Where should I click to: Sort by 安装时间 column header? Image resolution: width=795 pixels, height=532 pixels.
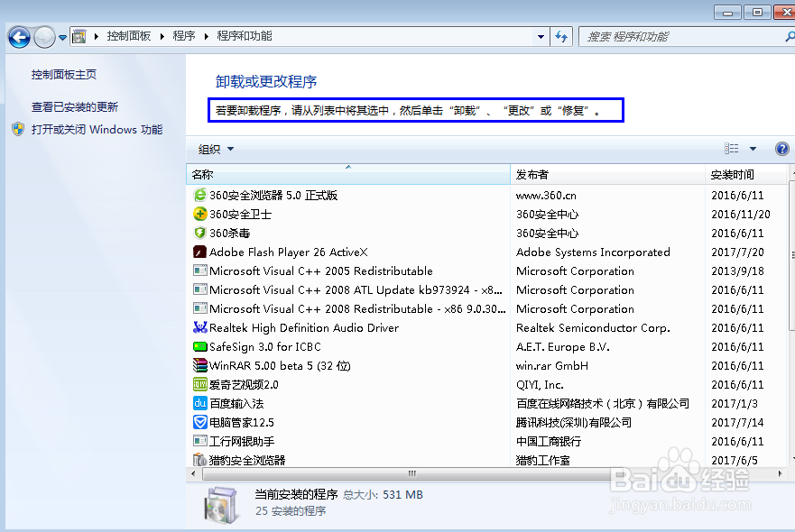745,174
